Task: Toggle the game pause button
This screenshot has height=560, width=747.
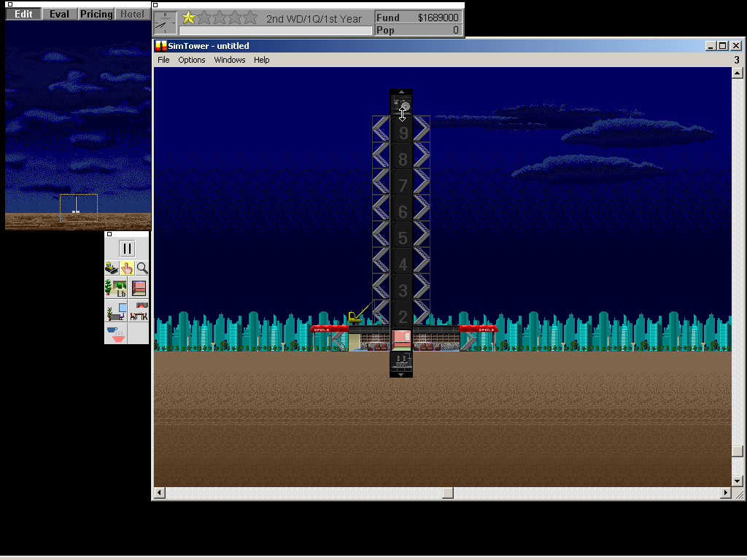Action: click(x=127, y=249)
